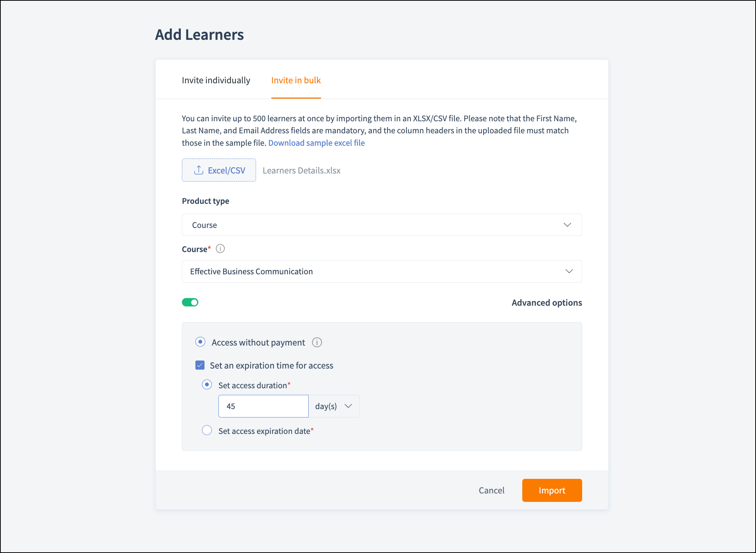Expand the Effective Business Communication course dropdown
Image resolution: width=756 pixels, height=553 pixels.
[x=381, y=271]
